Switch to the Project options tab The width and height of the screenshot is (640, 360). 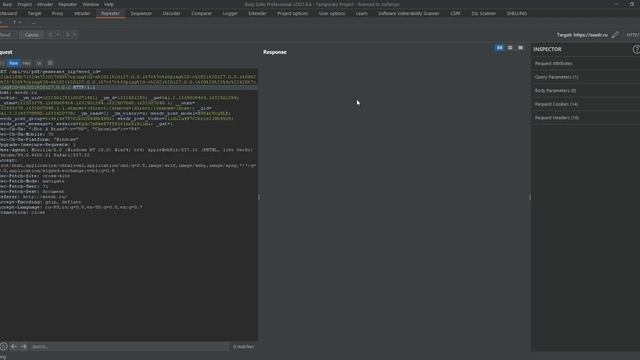pyautogui.click(x=293, y=13)
